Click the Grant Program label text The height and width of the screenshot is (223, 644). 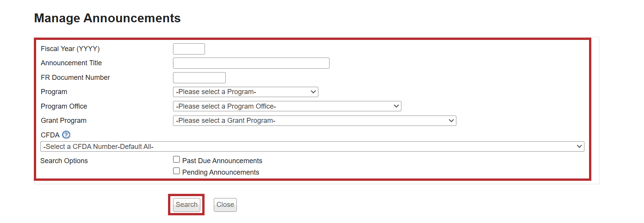pyautogui.click(x=63, y=121)
